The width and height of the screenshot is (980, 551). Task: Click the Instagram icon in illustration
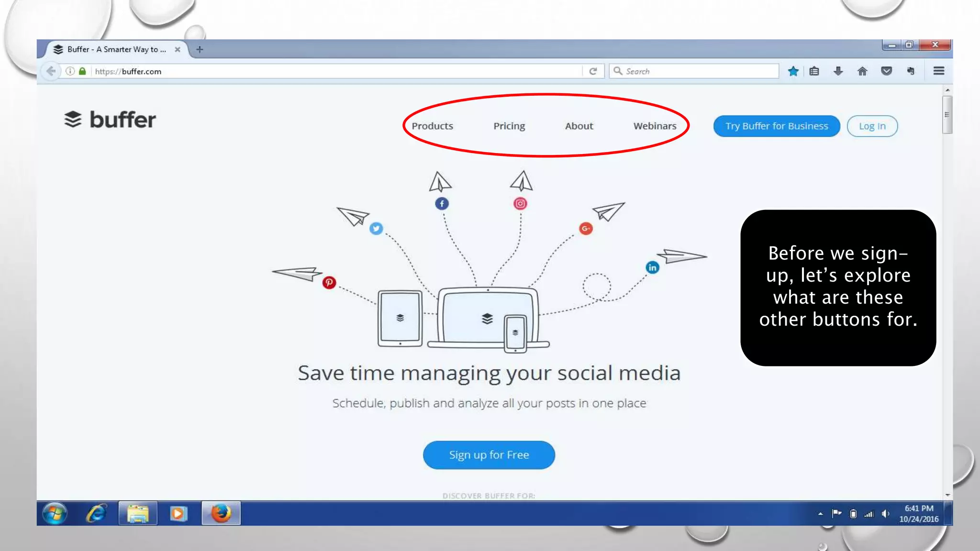pos(520,204)
